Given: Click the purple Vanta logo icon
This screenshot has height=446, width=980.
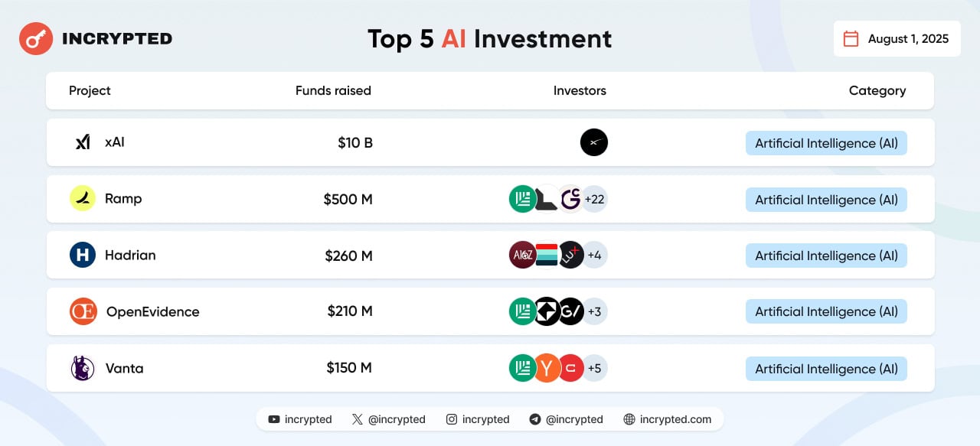Looking at the screenshot, I should click(83, 368).
